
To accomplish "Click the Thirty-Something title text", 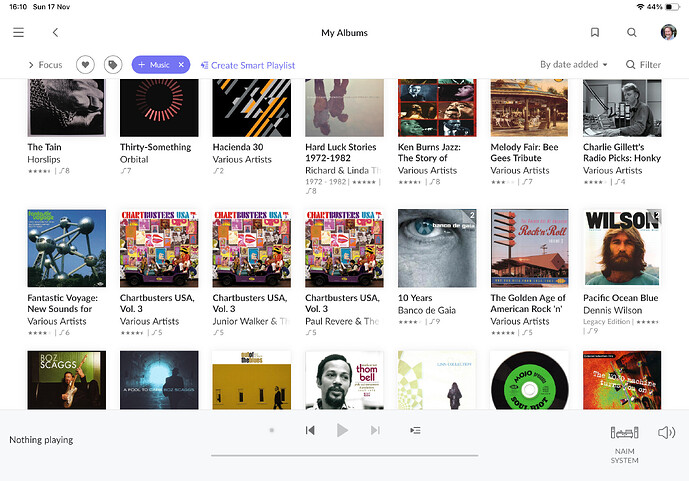I will pyautogui.click(x=156, y=147).
